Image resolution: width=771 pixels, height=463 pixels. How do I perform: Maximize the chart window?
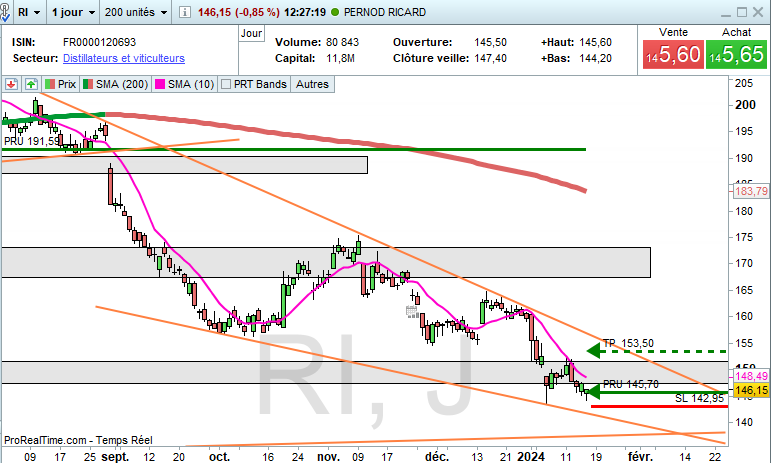coord(742,12)
